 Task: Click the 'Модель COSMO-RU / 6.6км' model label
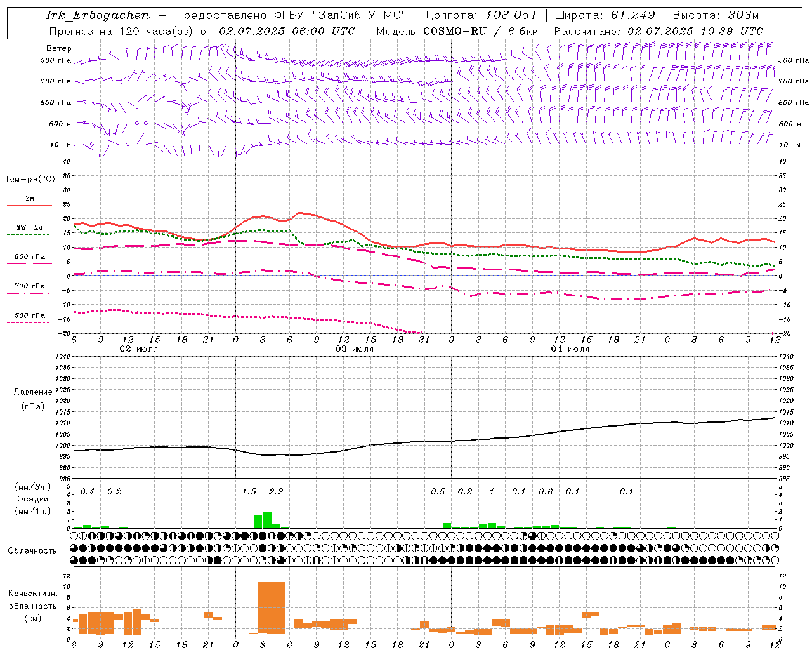[457, 31]
